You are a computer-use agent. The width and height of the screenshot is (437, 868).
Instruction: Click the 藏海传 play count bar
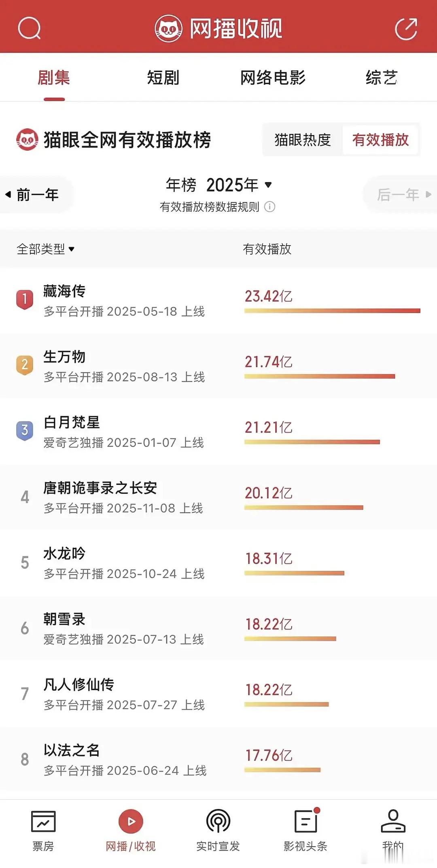coord(332,311)
